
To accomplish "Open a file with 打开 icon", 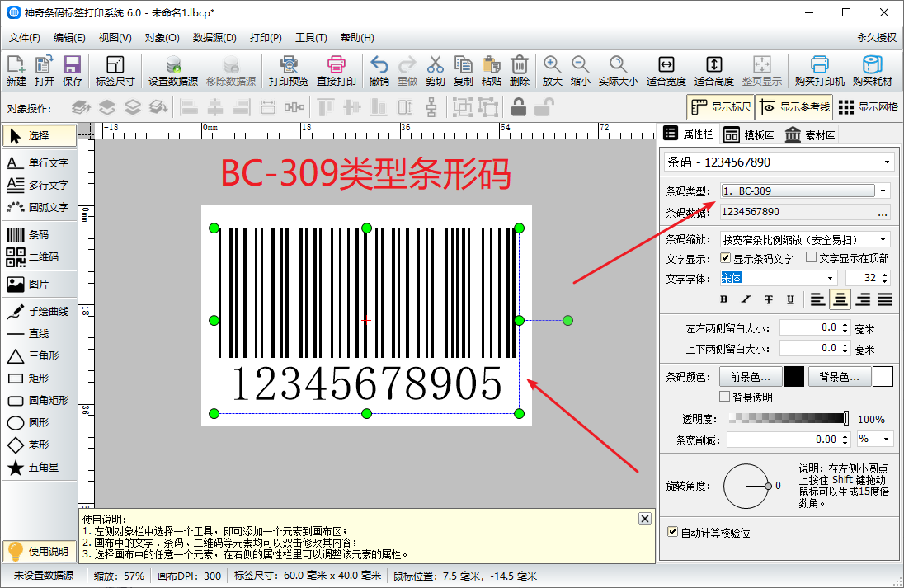I will click(44, 71).
